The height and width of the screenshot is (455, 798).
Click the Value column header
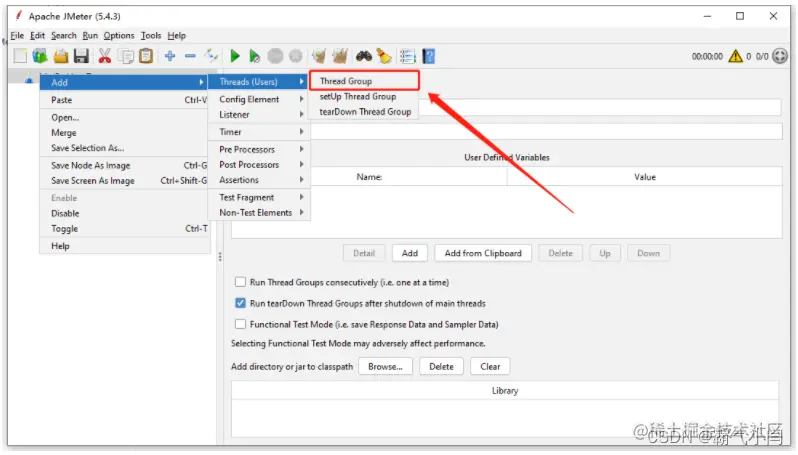645,177
